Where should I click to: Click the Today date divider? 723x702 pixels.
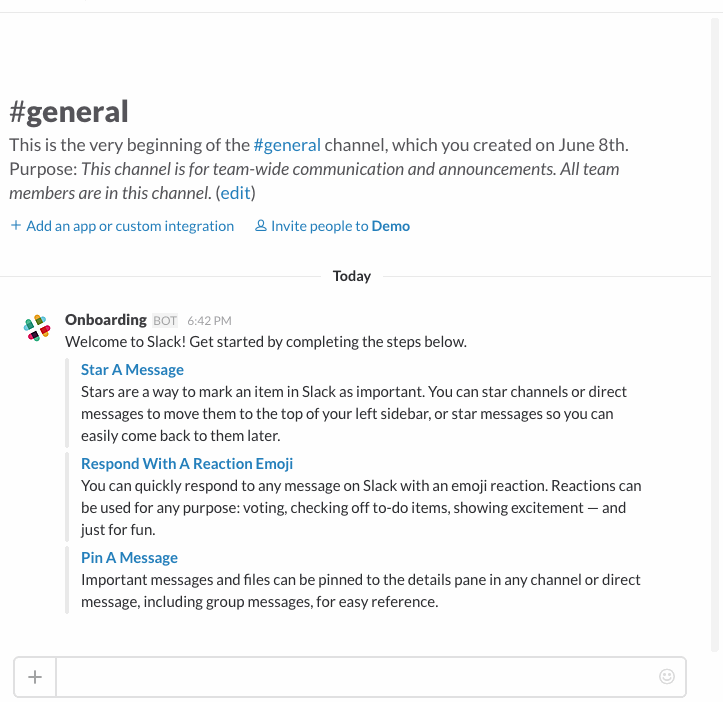(352, 276)
